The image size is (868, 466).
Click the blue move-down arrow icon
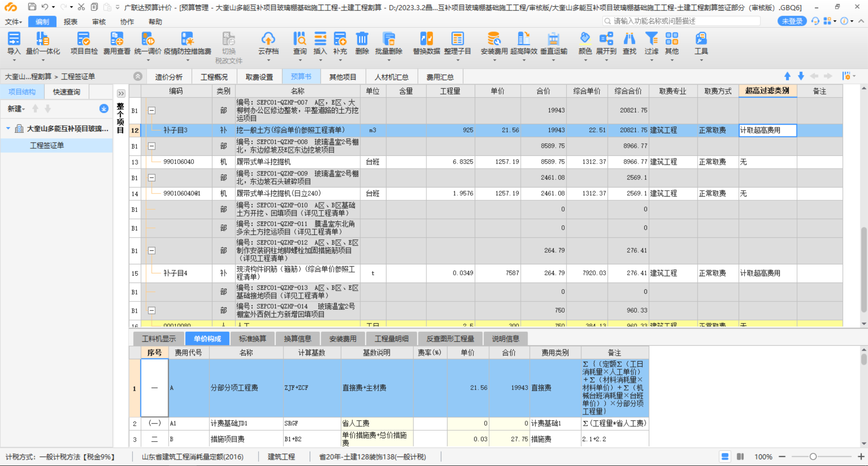pos(801,76)
